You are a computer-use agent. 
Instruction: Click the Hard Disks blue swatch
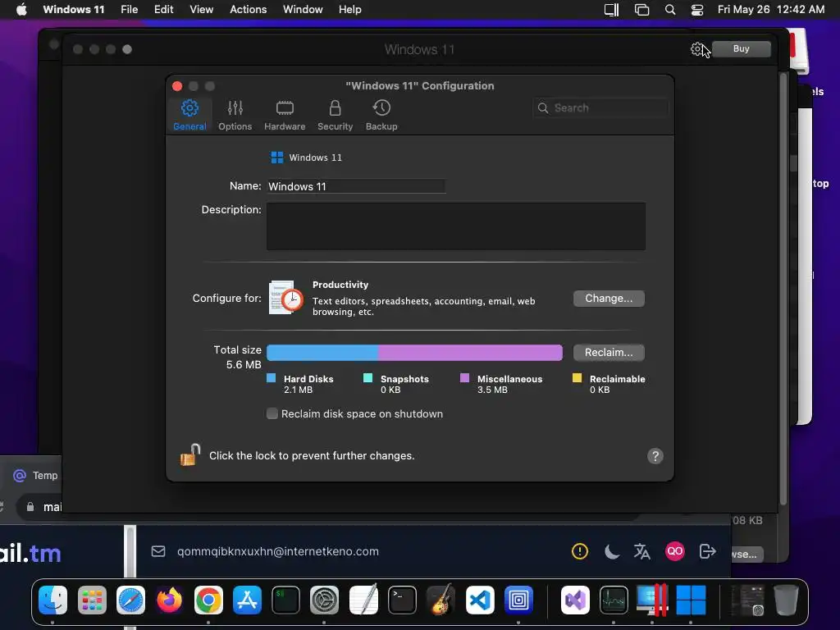tap(271, 378)
